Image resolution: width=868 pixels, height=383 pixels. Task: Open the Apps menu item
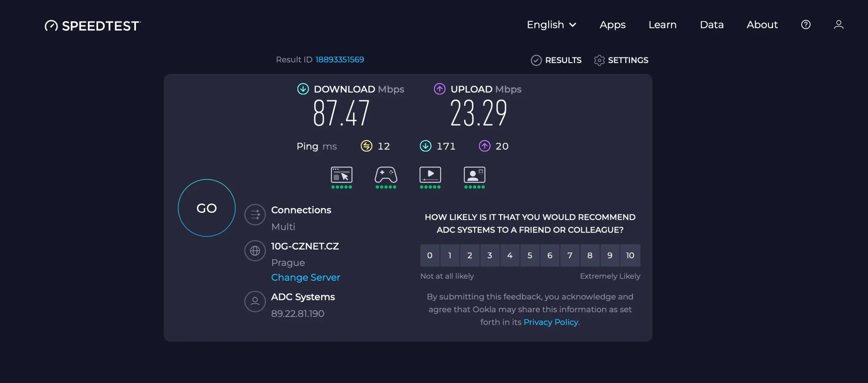pyautogui.click(x=613, y=24)
